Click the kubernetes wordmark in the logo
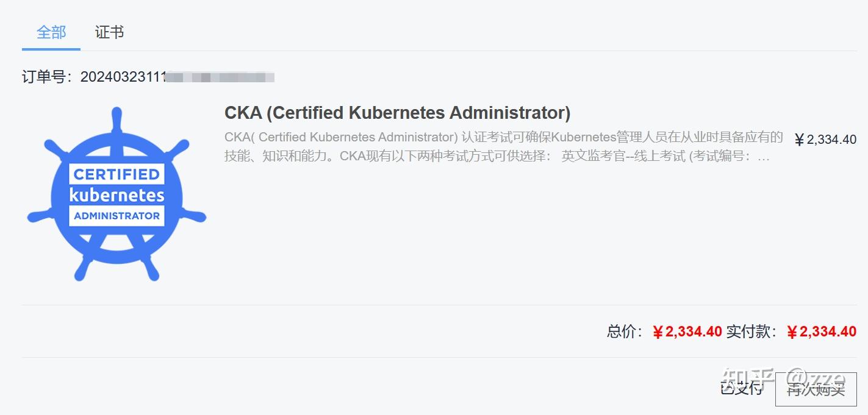This screenshot has height=415, width=868. coord(117,196)
